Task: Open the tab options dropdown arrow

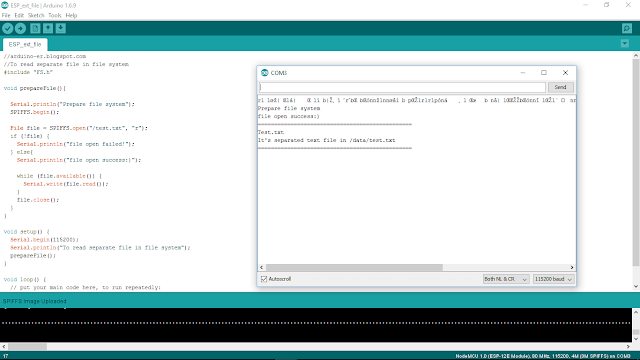Action: (624, 43)
